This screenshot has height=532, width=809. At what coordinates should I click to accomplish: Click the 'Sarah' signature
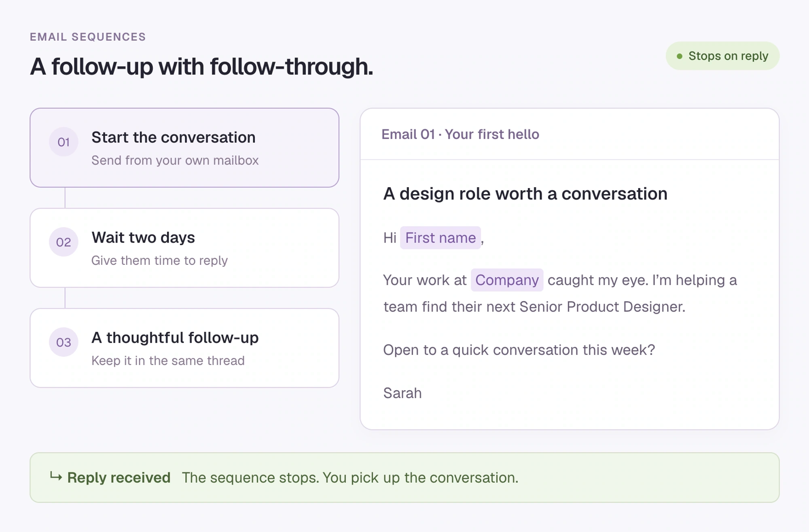click(402, 393)
